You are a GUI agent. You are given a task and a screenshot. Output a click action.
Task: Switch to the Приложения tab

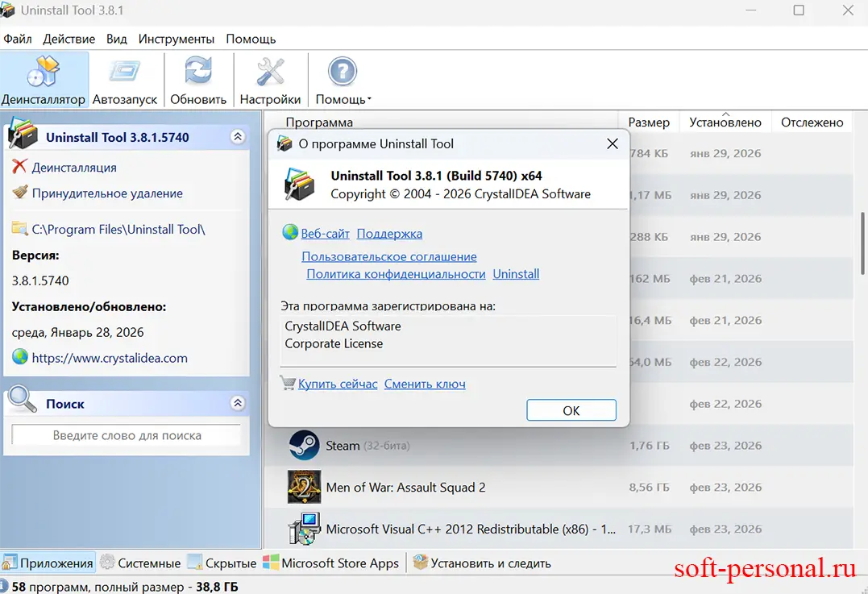click(x=48, y=563)
